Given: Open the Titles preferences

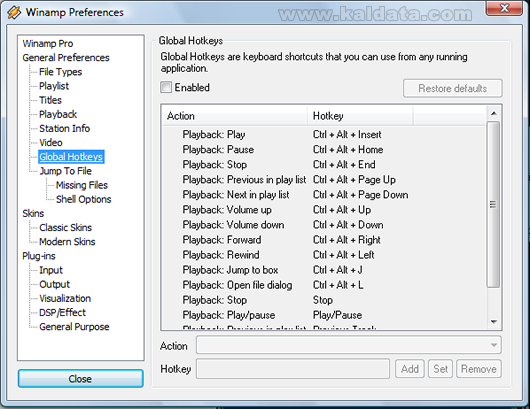Looking at the screenshot, I should (x=50, y=100).
